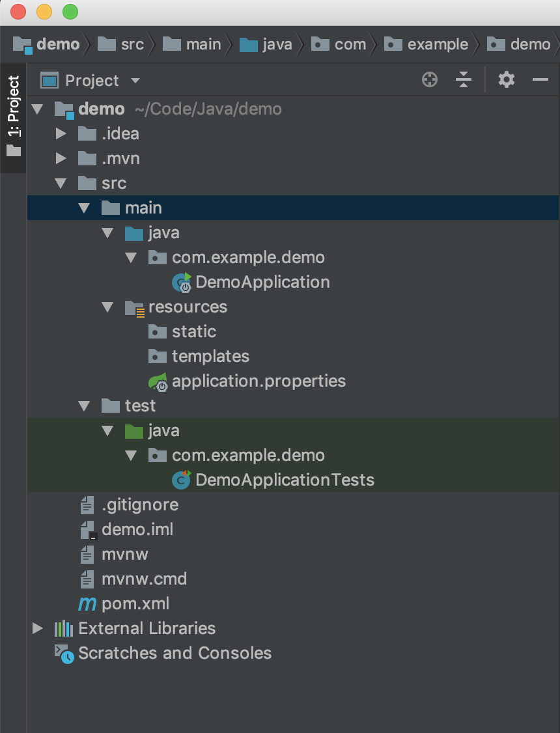Click the Maven icon beside pom.xml
The image size is (560, 733).
(x=87, y=604)
